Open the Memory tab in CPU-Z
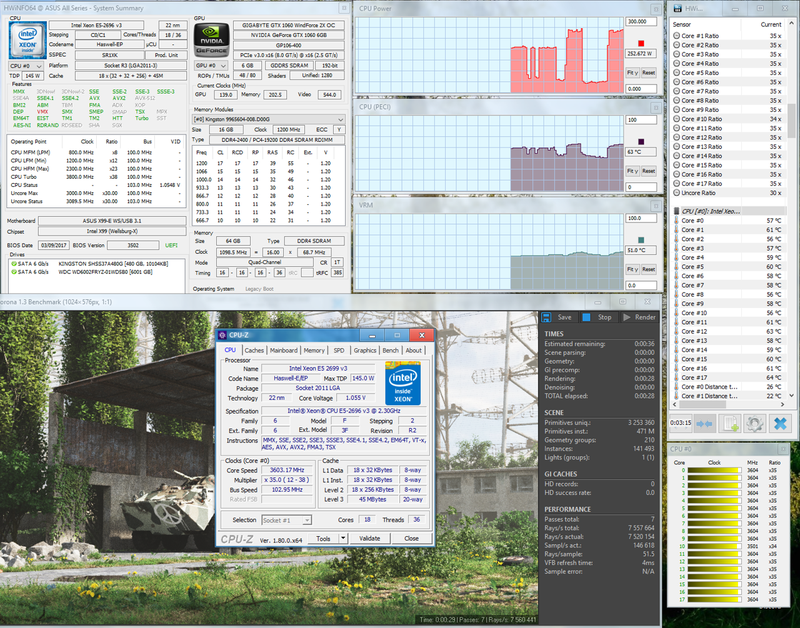The width and height of the screenshot is (800, 628). coord(314,350)
